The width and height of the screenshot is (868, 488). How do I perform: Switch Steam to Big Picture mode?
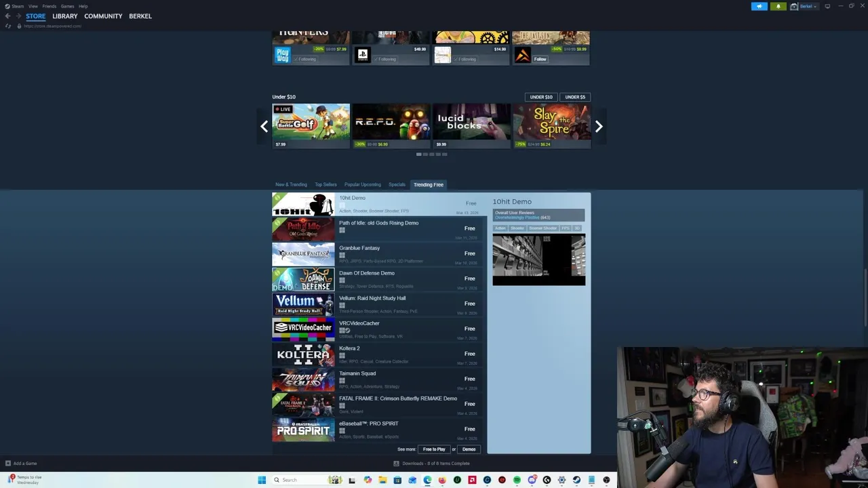click(x=827, y=6)
